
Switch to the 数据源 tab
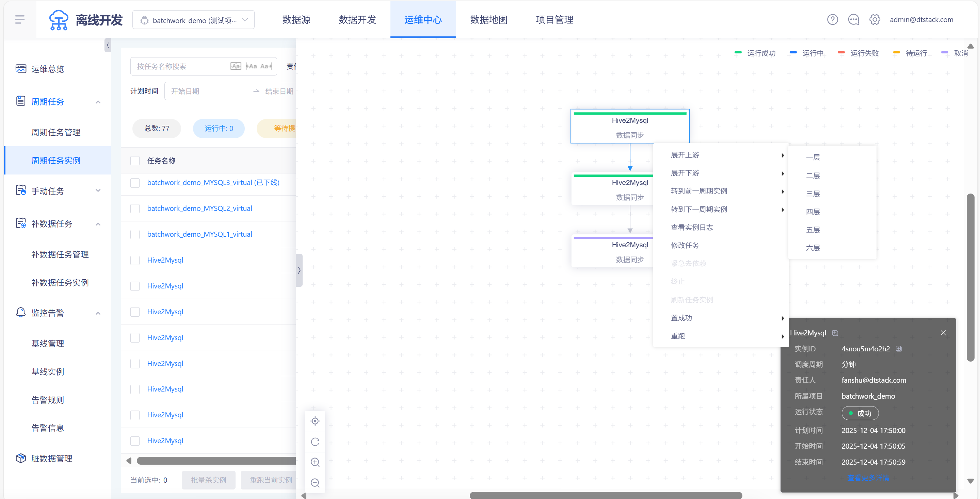[x=296, y=20]
